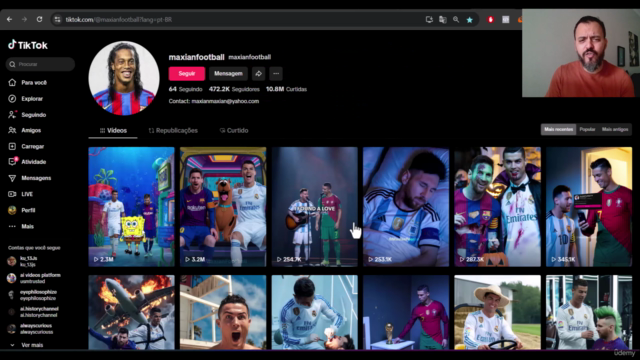Screen dimensions: 640x360
Task: Click the TikTok logo
Action: point(28,45)
